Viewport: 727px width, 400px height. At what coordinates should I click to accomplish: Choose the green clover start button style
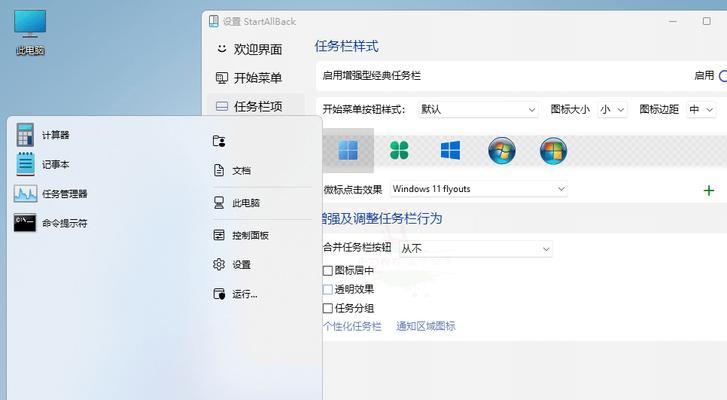[x=399, y=151]
